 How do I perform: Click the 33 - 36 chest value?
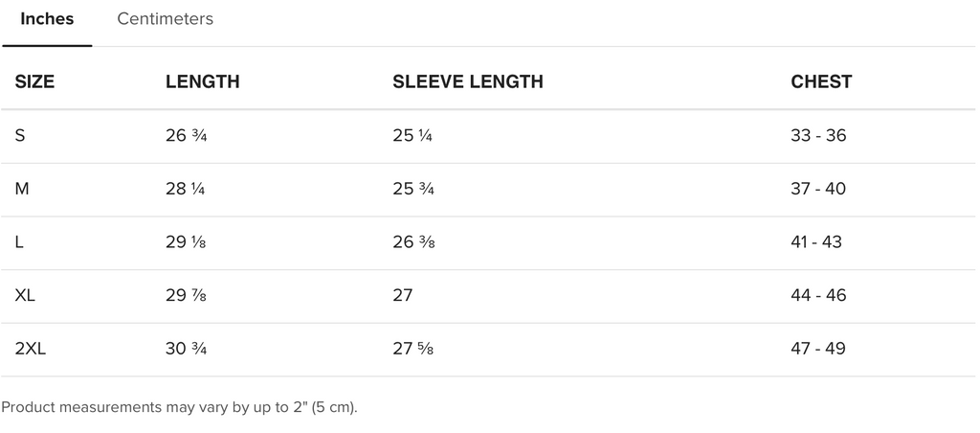click(818, 135)
